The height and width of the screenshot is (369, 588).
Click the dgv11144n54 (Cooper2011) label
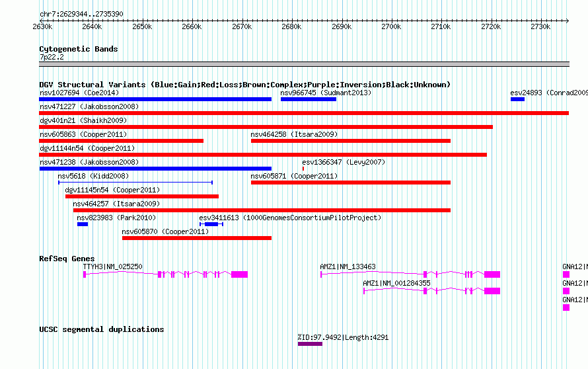[87, 148]
